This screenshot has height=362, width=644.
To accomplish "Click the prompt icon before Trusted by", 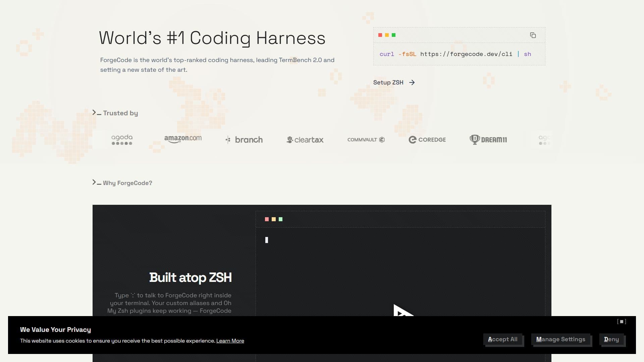I will coord(97,113).
